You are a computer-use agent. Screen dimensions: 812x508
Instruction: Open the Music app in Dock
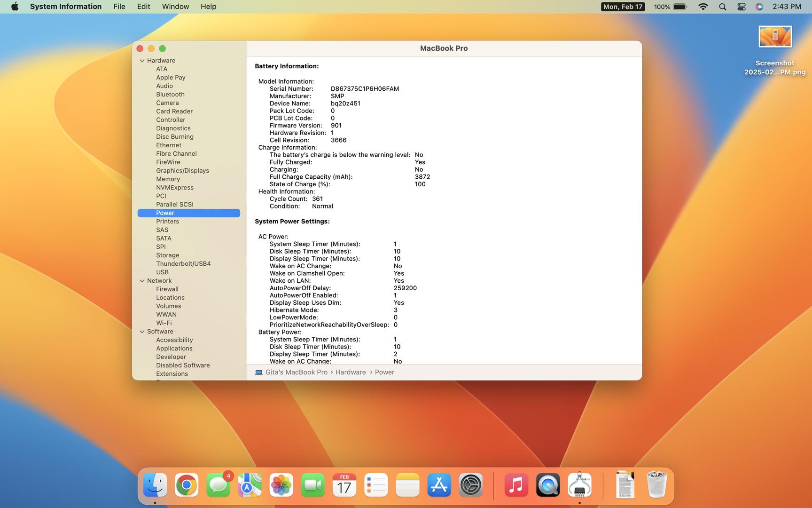point(516,485)
